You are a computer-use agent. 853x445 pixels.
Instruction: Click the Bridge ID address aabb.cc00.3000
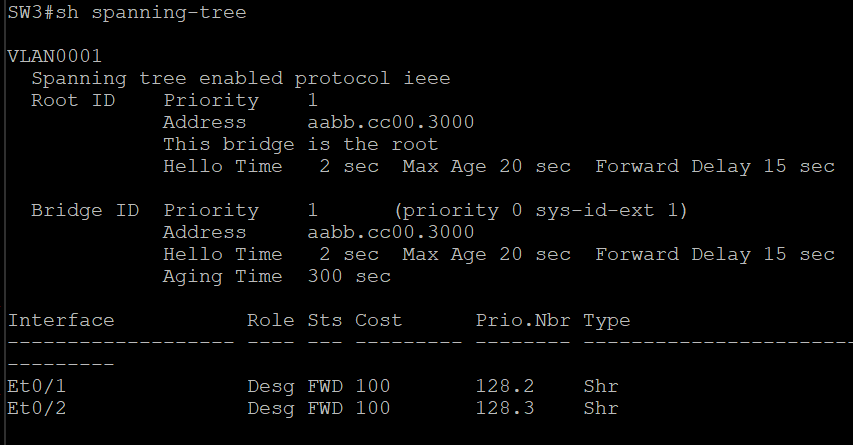[391, 233]
